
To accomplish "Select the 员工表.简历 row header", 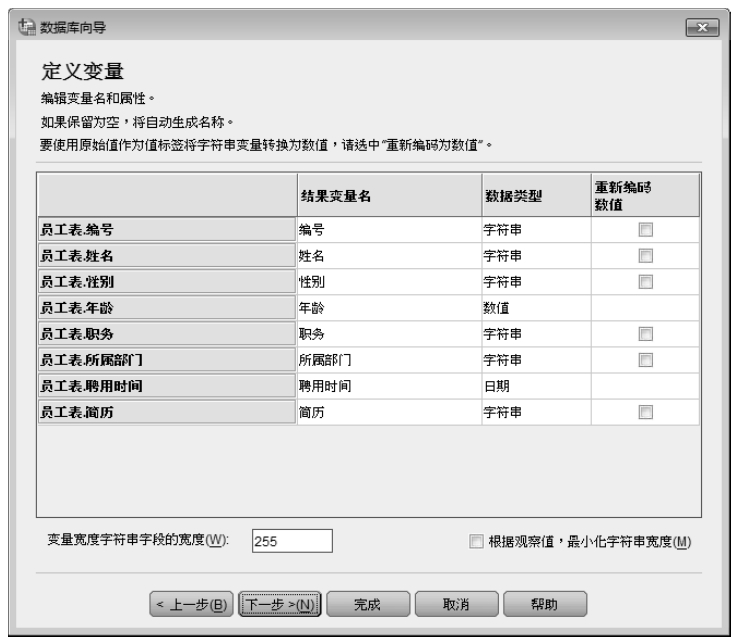I will point(166,411).
